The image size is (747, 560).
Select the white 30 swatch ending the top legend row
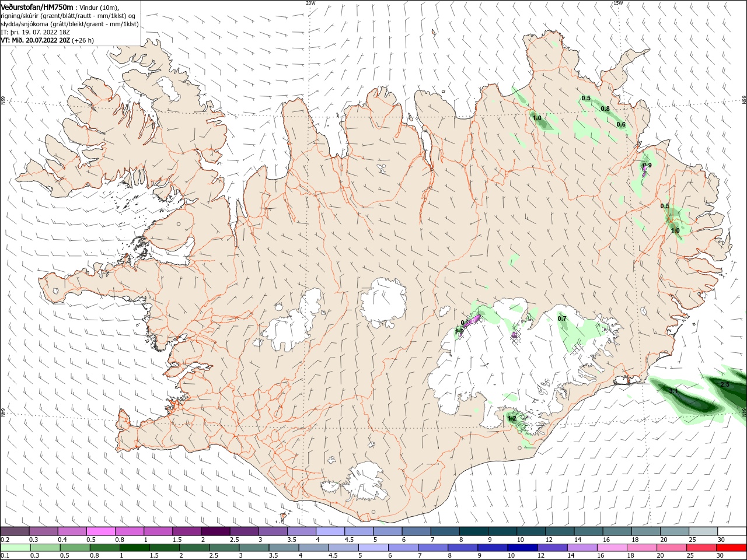[x=731, y=531]
